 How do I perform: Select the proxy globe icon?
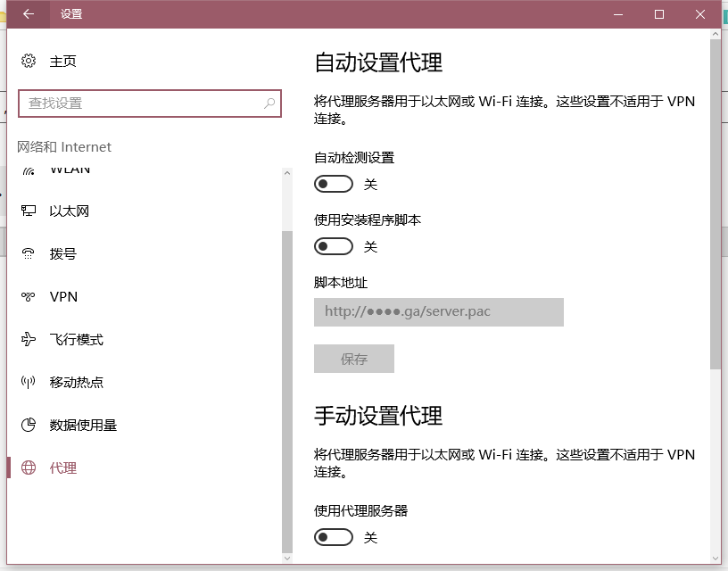pyautogui.click(x=29, y=468)
